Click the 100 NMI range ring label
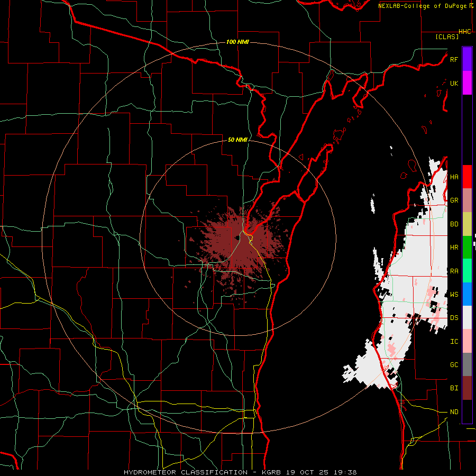This screenshot has width=476, height=476. 237,42
